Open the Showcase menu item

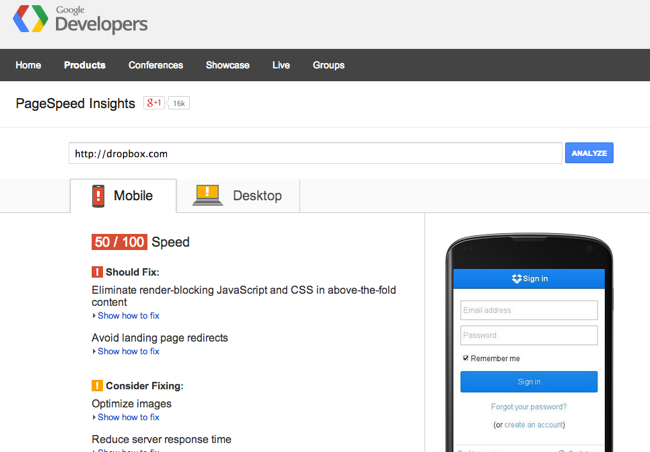(228, 65)
